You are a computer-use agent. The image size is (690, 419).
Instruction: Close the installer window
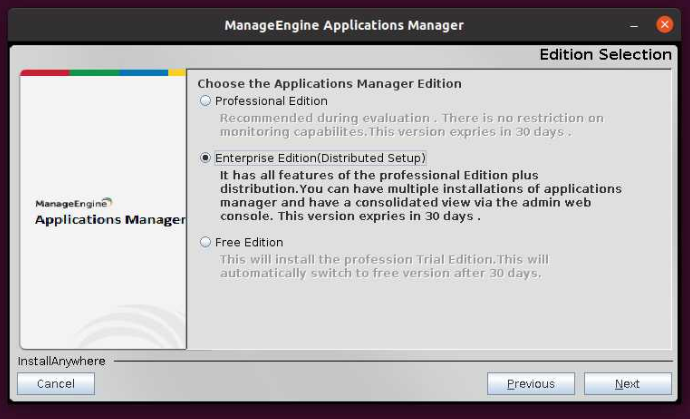tap(665, 24)
